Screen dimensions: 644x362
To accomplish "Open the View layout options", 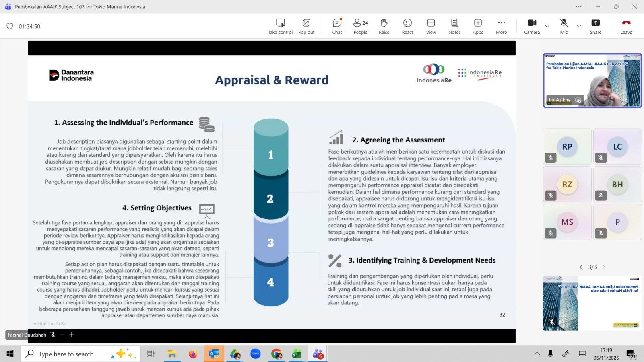I will (x=431, y=26).
